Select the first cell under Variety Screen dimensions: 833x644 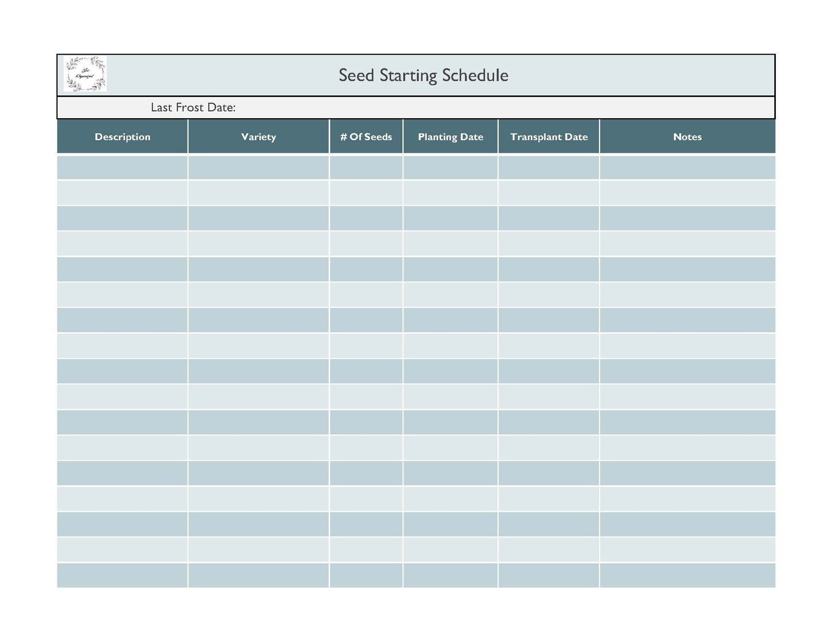[x=258, y=167]
